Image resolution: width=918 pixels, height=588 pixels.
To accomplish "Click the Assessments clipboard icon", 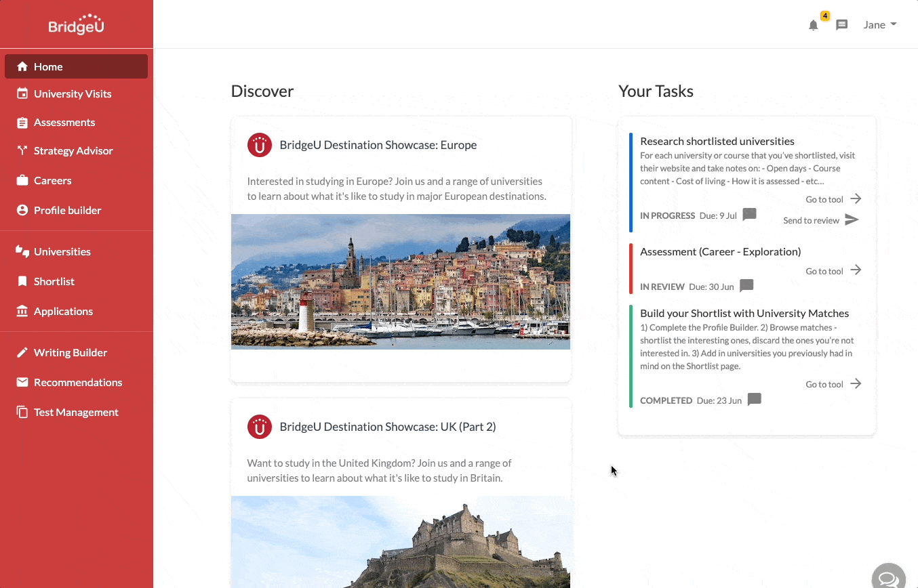I will click(x=22, y=123).
